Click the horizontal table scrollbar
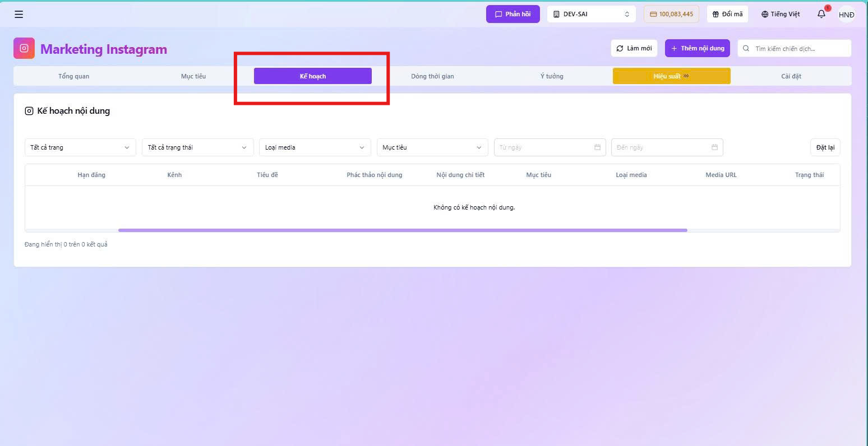This screenshot has width=868, height=446. 403,230
